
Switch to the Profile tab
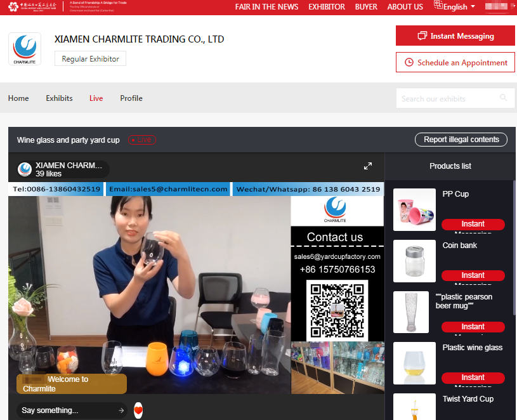coord(131,98)
